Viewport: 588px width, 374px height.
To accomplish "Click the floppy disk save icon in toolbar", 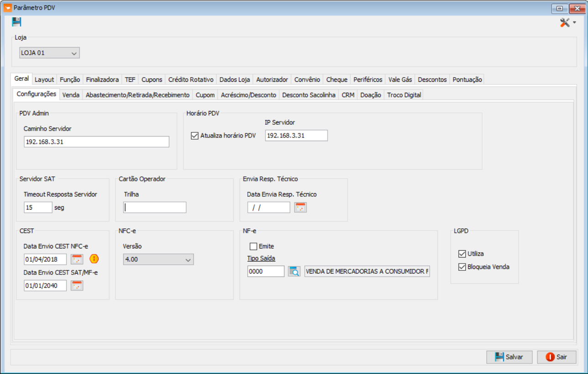I will pyautogui.click(x=17, y=22).
